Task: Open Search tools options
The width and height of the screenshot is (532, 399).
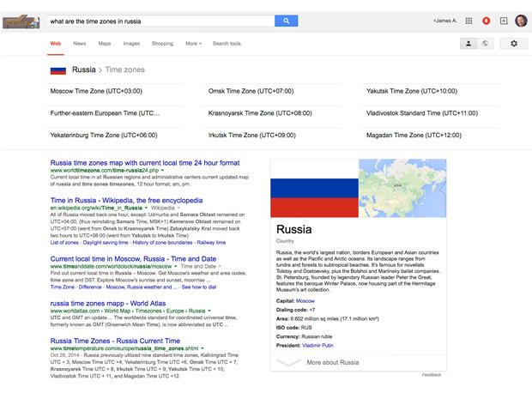Action: (227, 44)
